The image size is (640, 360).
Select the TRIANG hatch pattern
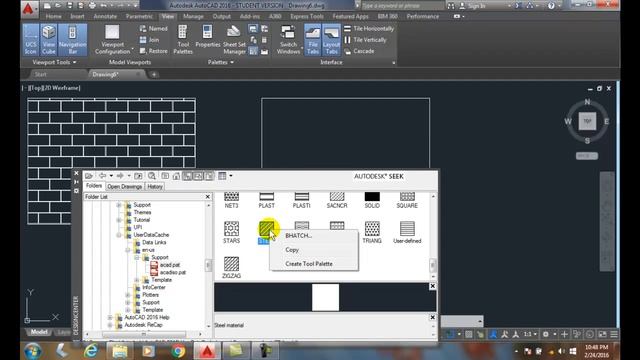point(372,232)
